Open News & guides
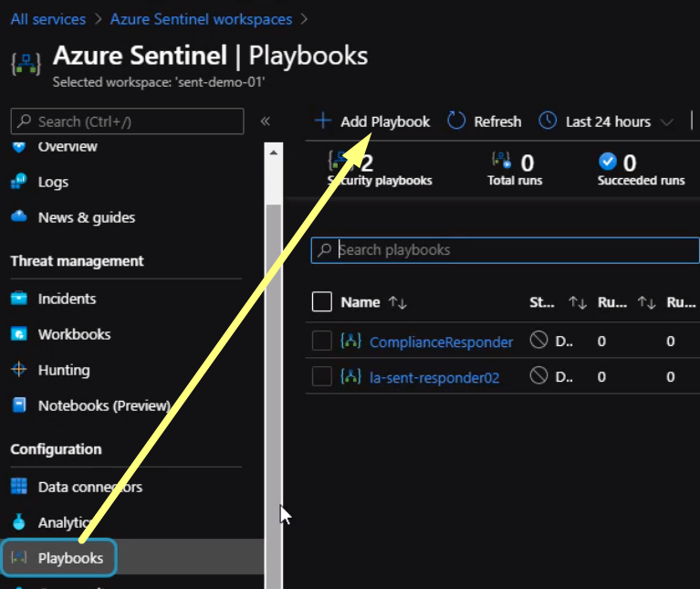The width and height of the screenshot is (700, 589). coord(87,217)
